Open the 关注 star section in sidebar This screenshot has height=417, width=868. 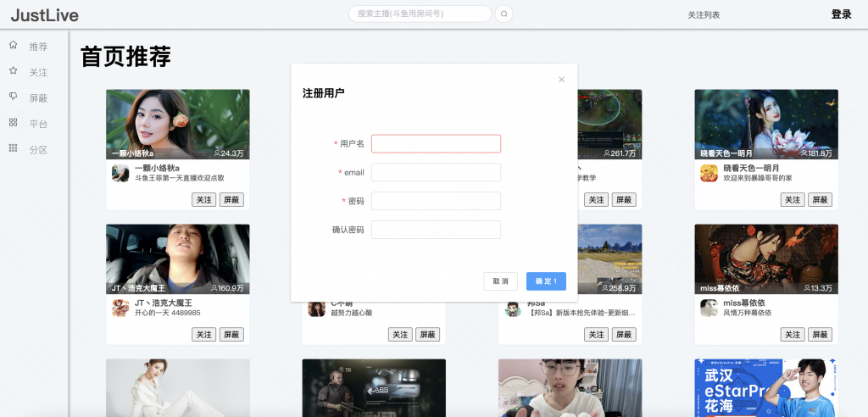[x=28, y=72]
